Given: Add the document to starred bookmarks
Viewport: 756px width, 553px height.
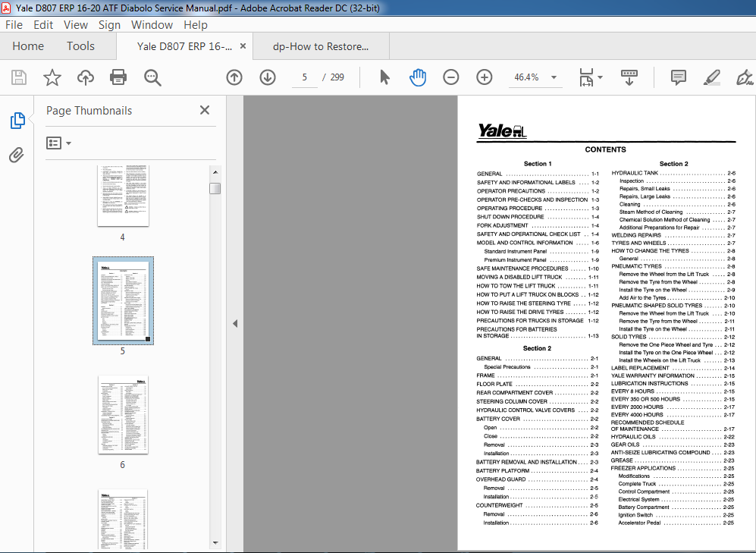Looking at the screenshot, I should coord(52,77).
